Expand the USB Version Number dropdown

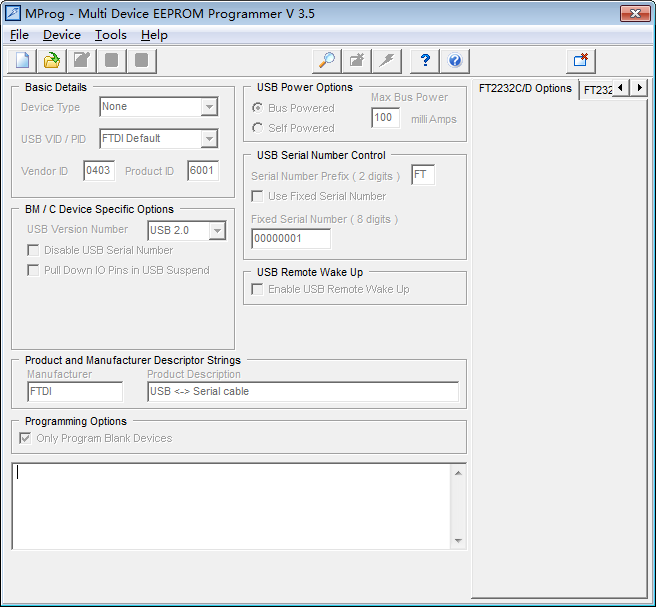tap(217, 231)
